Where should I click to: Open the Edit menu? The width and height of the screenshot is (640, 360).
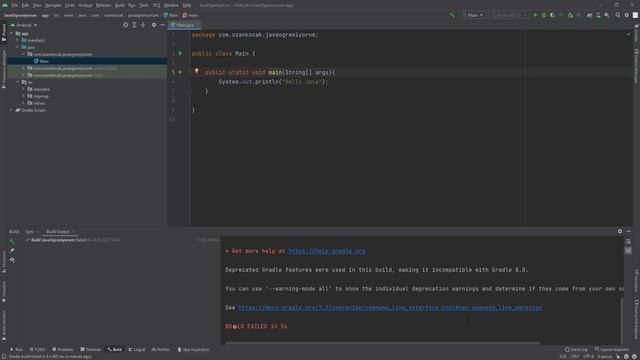point(25,5)
